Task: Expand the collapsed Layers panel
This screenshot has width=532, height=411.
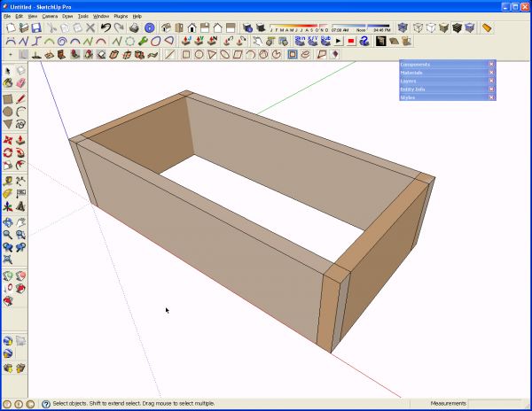Action: (x=443, y=81)
